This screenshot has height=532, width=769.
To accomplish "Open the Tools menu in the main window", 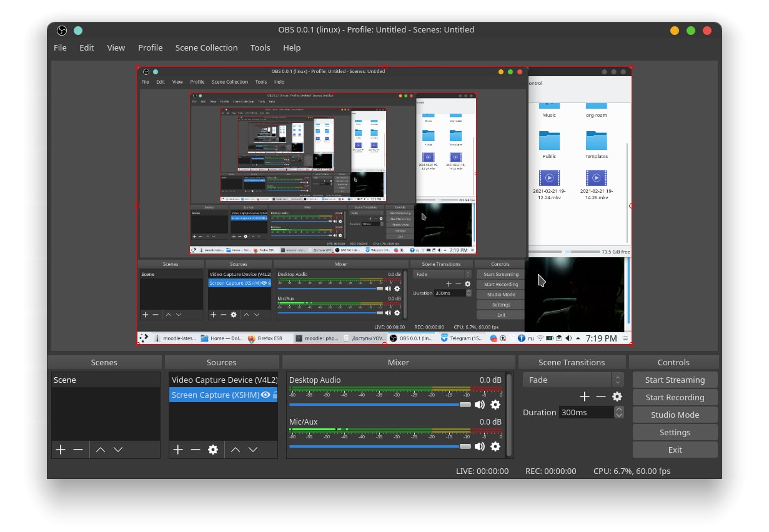I will [x=260, y=47].
